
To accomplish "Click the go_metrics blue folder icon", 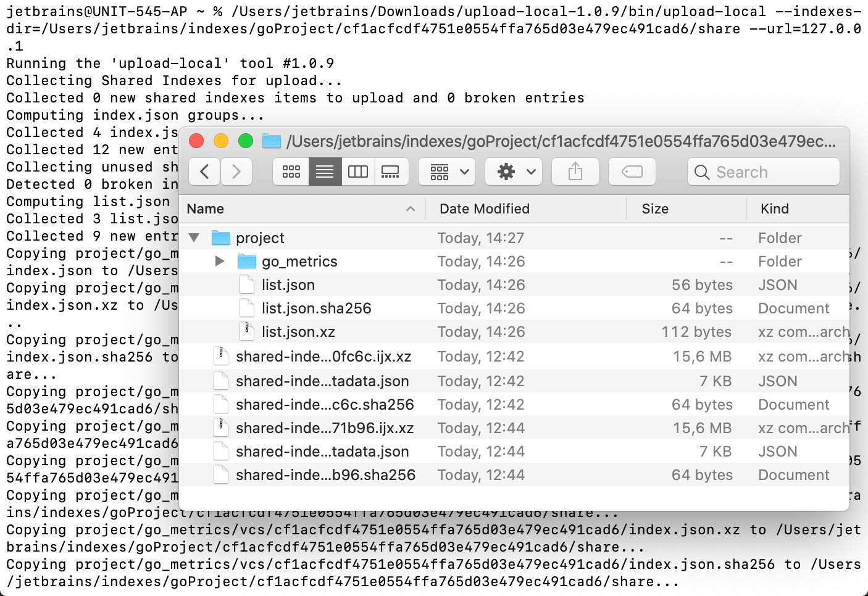I will coord(246,261).
